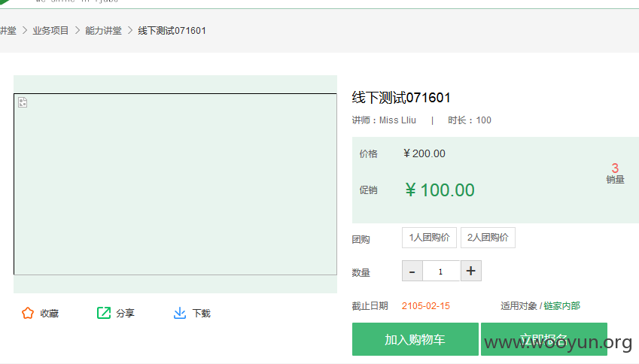Click the 时长：100 text
Screen dimensions: 639x364
(470, 120)
